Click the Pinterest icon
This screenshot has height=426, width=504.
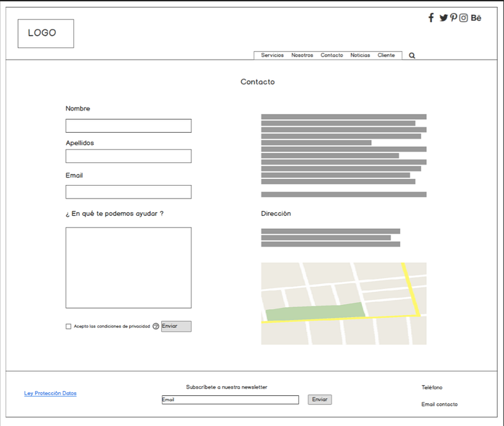(x=454, y=18)
